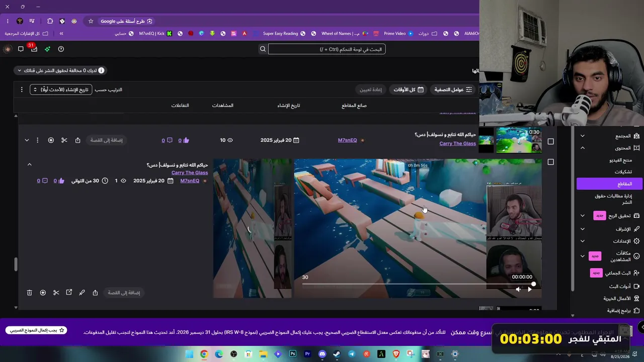Collapse the المحتوى sidebar section
This screenshot has width=644, height=362.
tap(583, 148)
